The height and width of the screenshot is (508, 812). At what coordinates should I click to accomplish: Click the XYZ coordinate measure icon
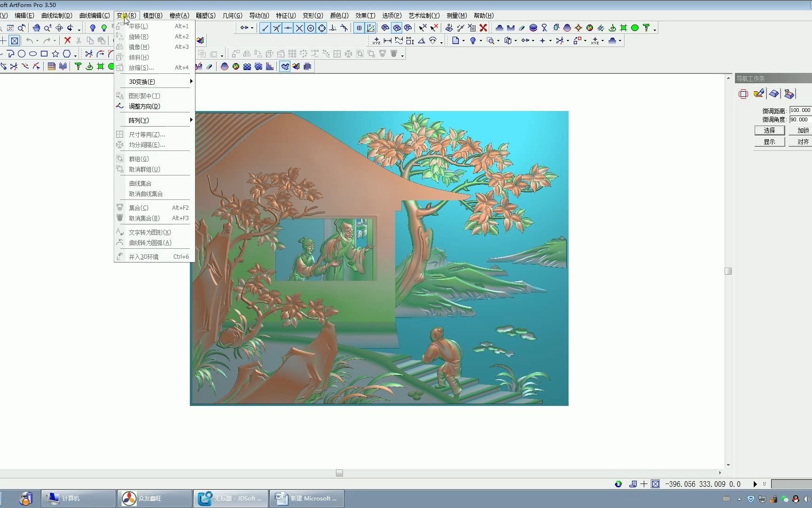pos(376,40)
